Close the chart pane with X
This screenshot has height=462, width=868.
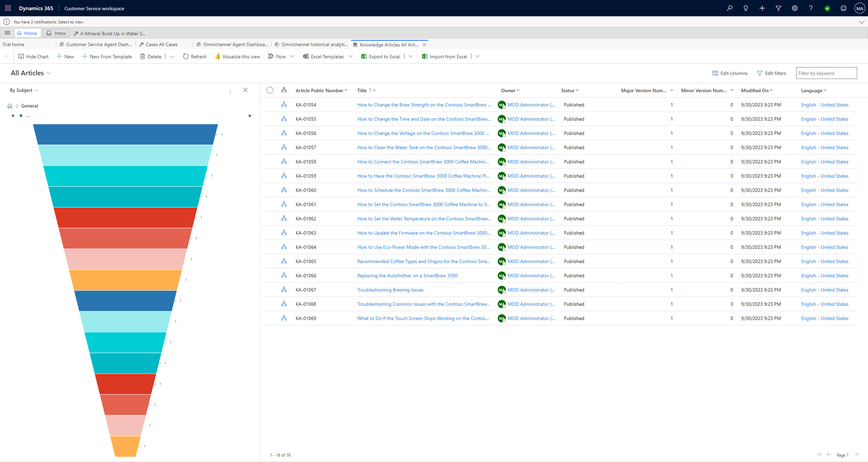coord(245,90)
